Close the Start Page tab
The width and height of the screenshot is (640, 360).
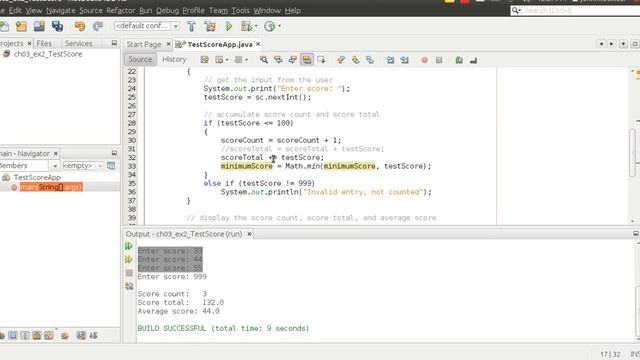pos(168,44)
